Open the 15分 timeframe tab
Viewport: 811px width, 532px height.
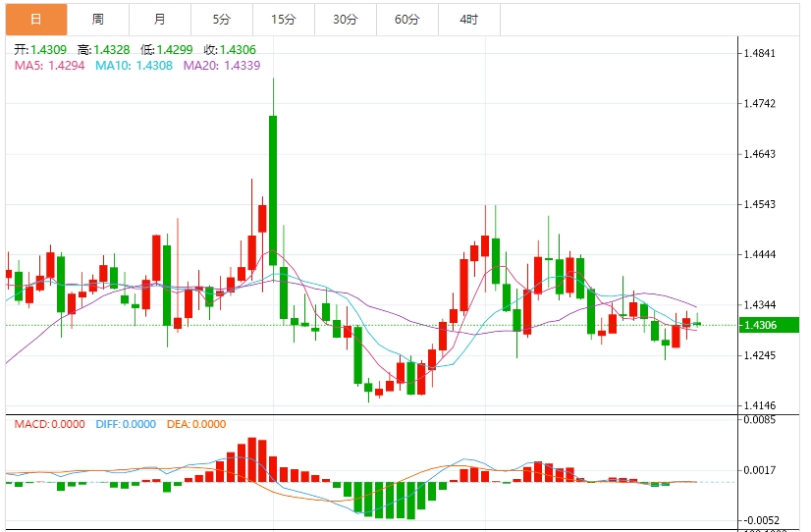(x=284, y=20)
